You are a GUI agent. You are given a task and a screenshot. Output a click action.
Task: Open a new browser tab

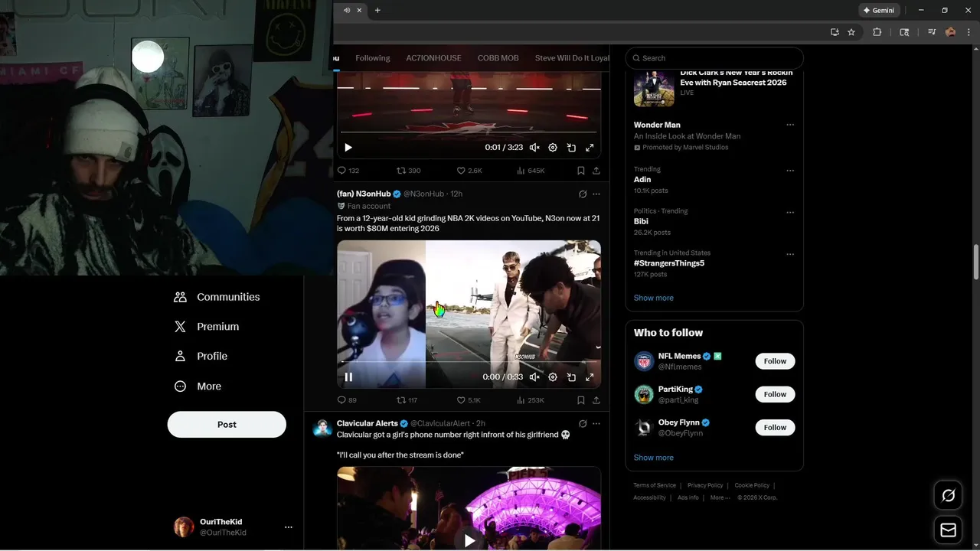click(377, 10)
